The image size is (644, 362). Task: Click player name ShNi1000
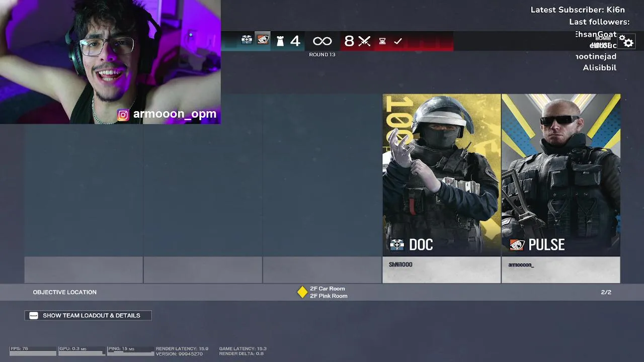point(400,264)
